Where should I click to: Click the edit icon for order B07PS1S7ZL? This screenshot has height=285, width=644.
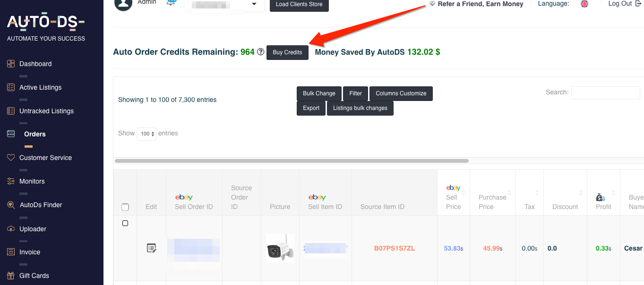click(151, 248)
